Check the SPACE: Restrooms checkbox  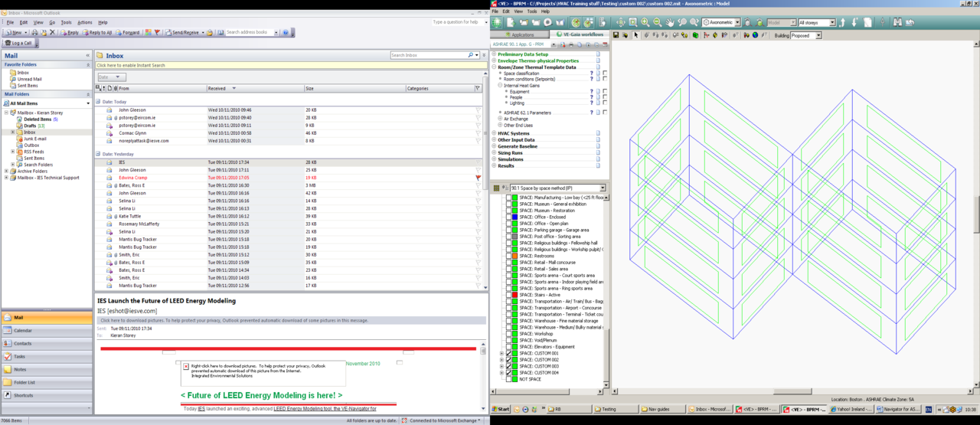508,256
